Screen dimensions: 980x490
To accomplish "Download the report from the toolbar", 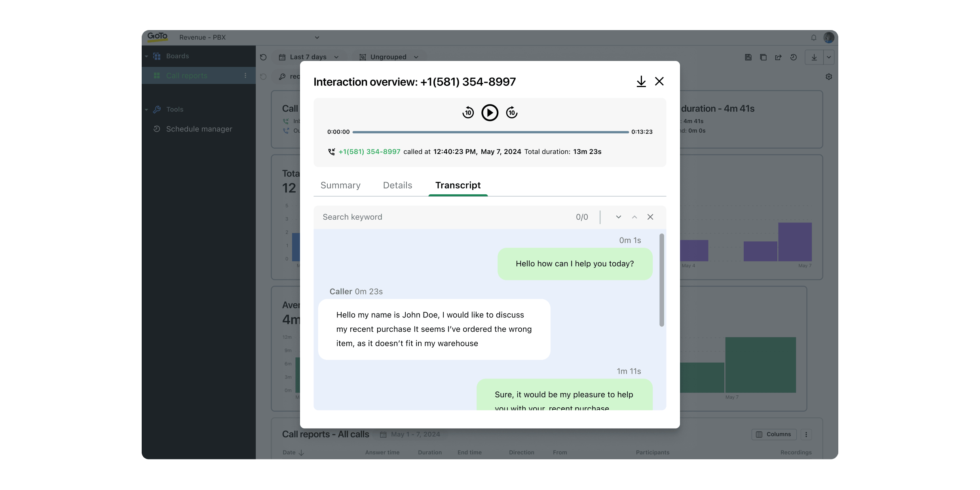I will (814, 57).
